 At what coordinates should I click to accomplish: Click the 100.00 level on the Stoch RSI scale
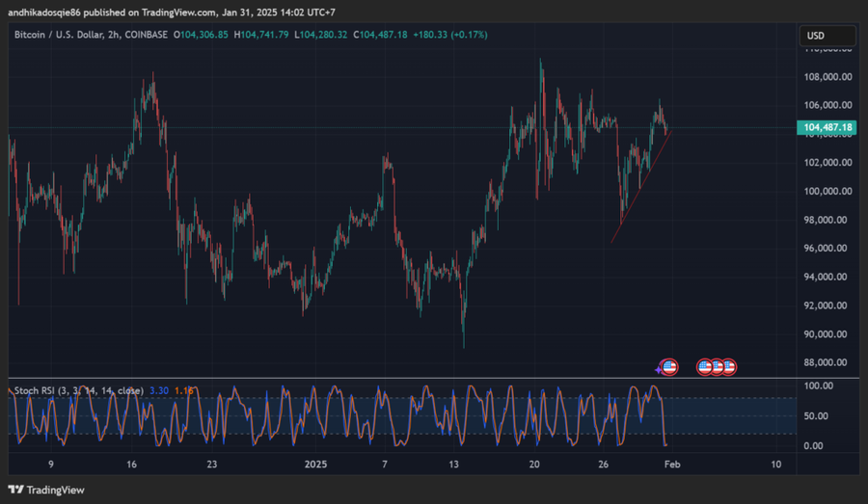tap(818, 385)
